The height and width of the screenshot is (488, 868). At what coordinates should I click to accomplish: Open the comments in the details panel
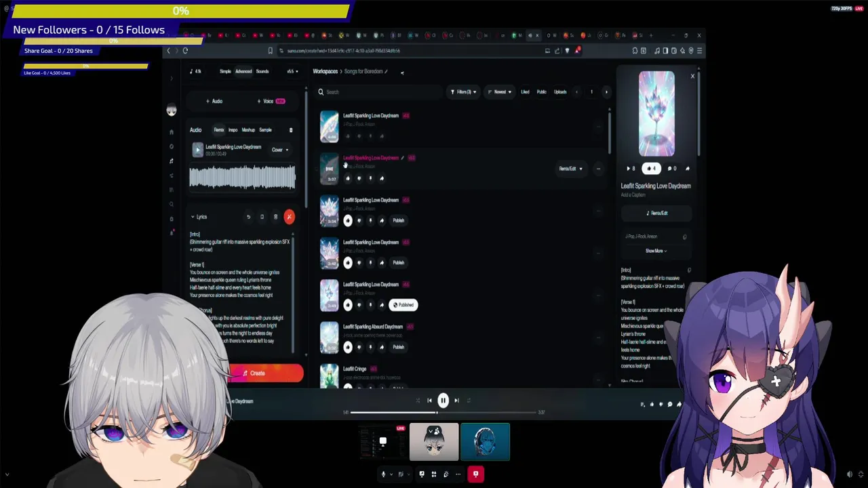click(x=671, y=169)
